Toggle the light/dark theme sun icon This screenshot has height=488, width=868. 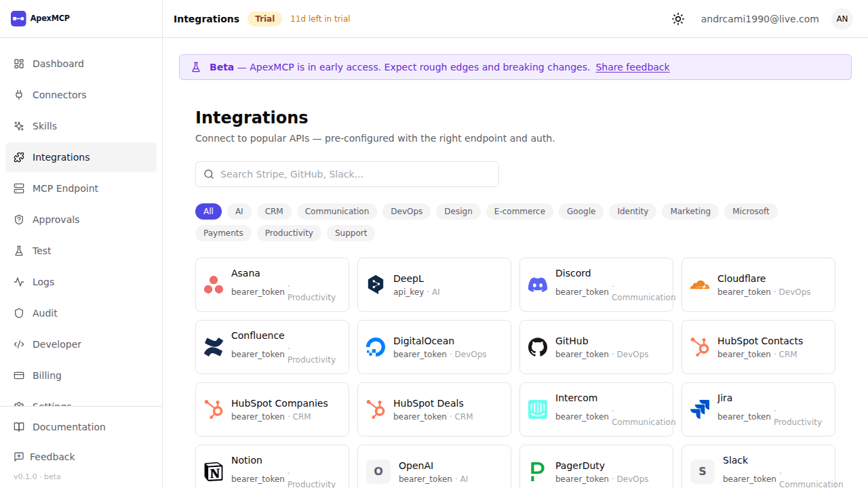(x=678, y=19)
